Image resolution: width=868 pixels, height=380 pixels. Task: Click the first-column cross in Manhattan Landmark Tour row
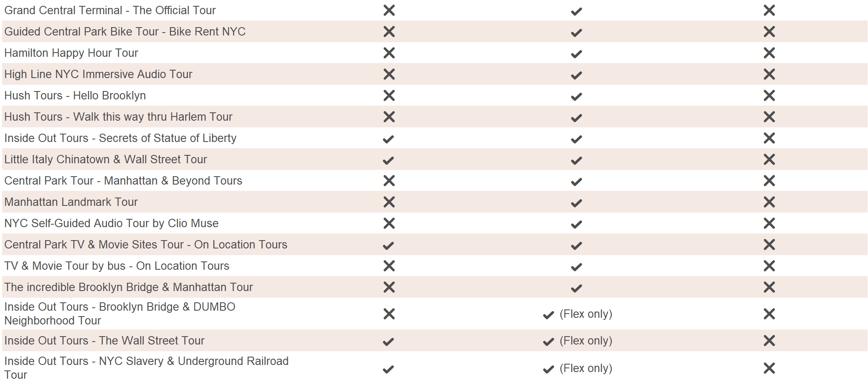click(x=389, y=202)
